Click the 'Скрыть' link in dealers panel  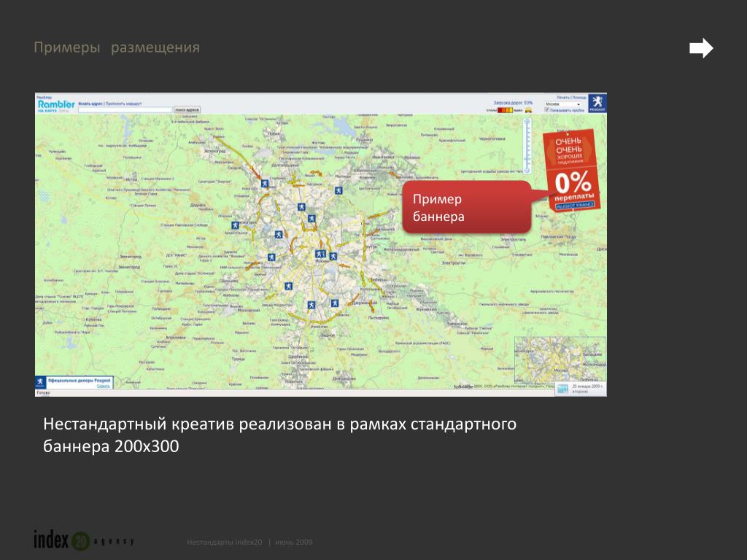click(104, 386)
